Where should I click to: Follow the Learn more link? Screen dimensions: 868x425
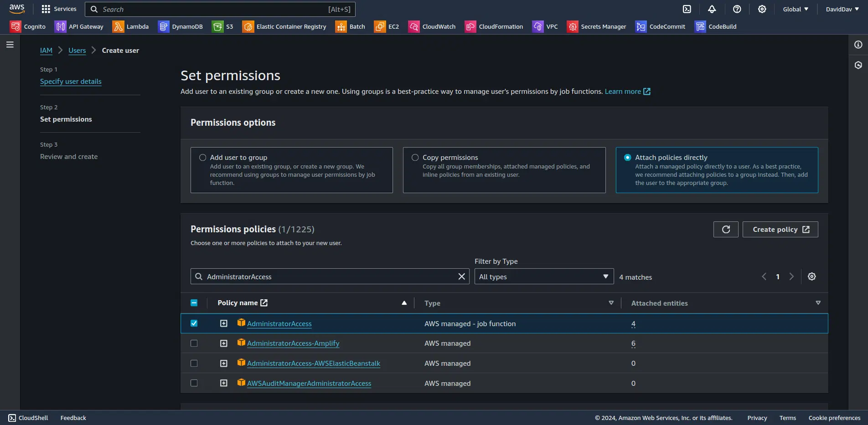coord(623,91)
